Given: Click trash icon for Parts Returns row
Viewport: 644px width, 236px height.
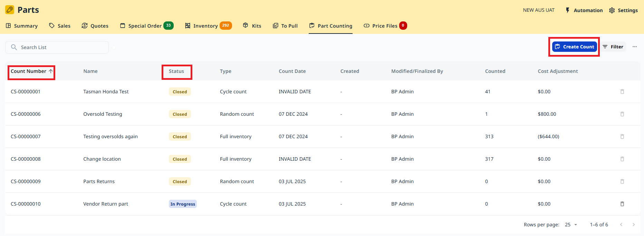Looking at the screenshot, I should 622,181.
